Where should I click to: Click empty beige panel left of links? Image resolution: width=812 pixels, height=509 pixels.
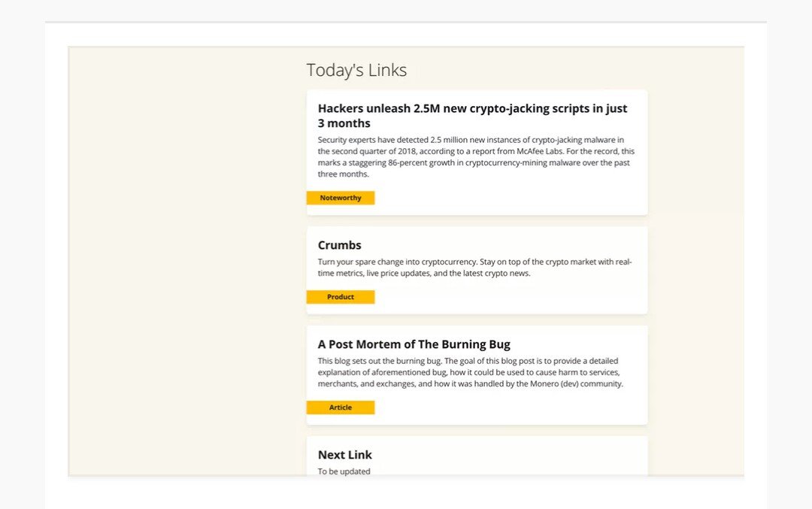pos(186,259)
